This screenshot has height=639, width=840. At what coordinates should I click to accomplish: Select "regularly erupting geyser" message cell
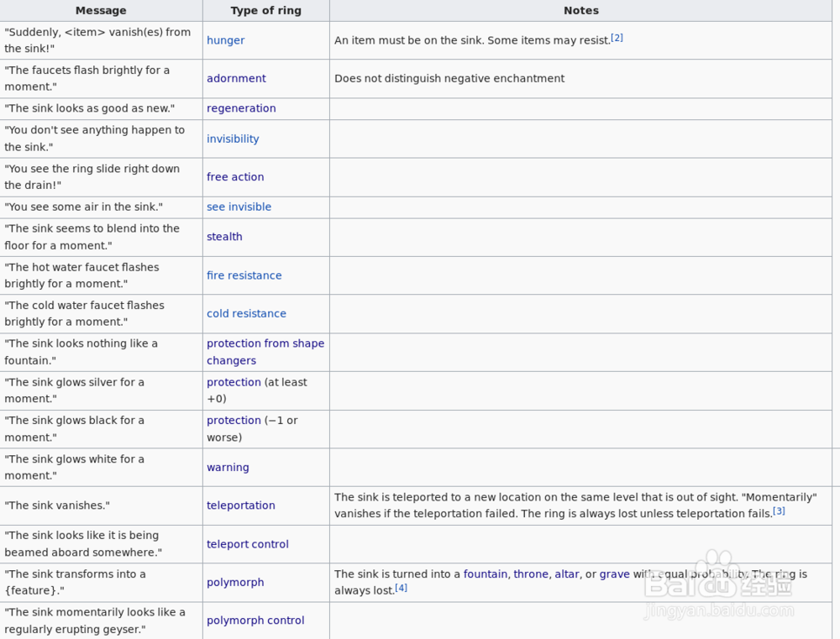pyautogui.click(x=102, y=621)
